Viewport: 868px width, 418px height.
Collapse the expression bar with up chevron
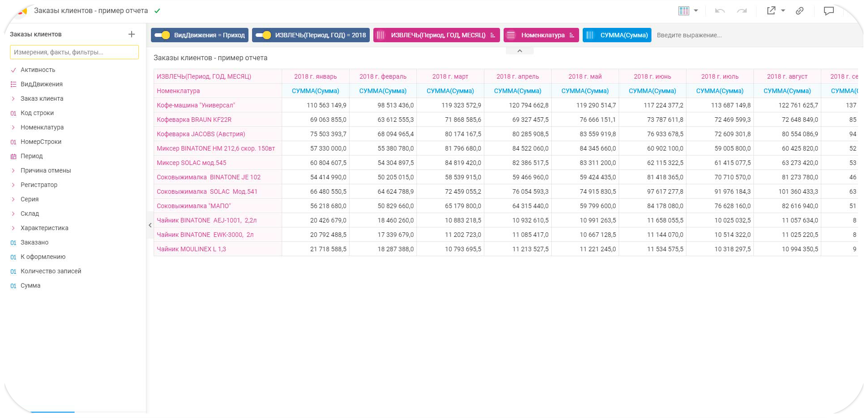(x=520, y=51)
